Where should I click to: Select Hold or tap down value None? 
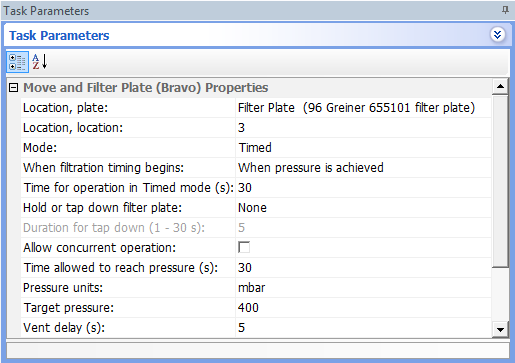pyautogui.click(x=363, y=208)
